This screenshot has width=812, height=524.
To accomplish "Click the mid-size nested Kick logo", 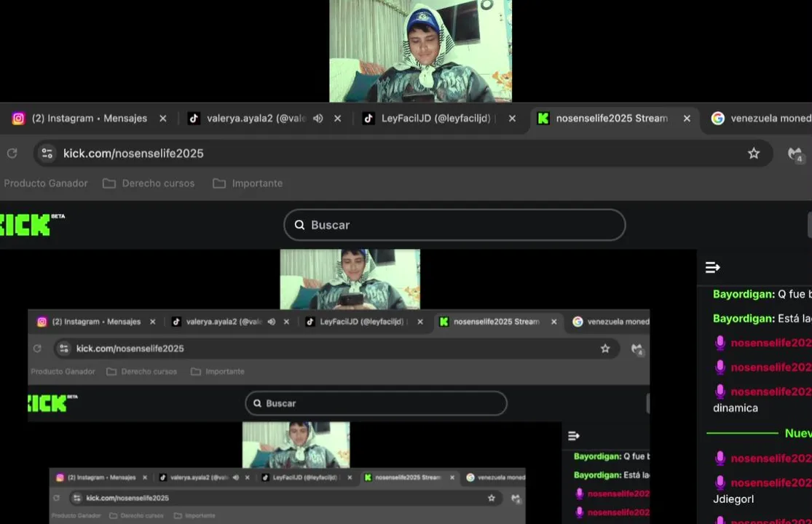I will coord(52,403).
